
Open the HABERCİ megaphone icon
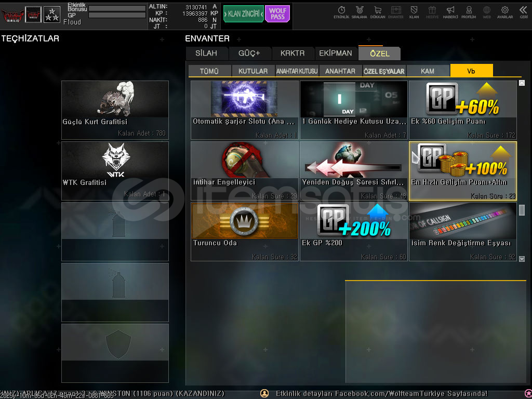coord(450,12)
